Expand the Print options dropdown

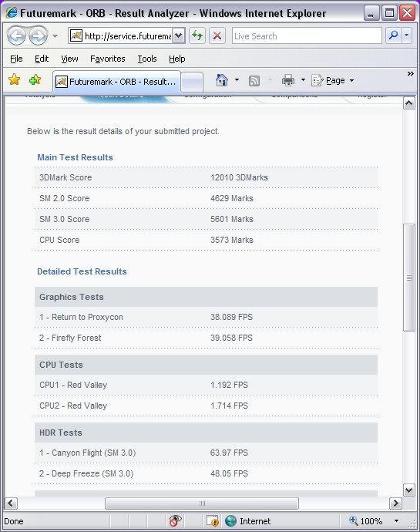tap(303, 80)
